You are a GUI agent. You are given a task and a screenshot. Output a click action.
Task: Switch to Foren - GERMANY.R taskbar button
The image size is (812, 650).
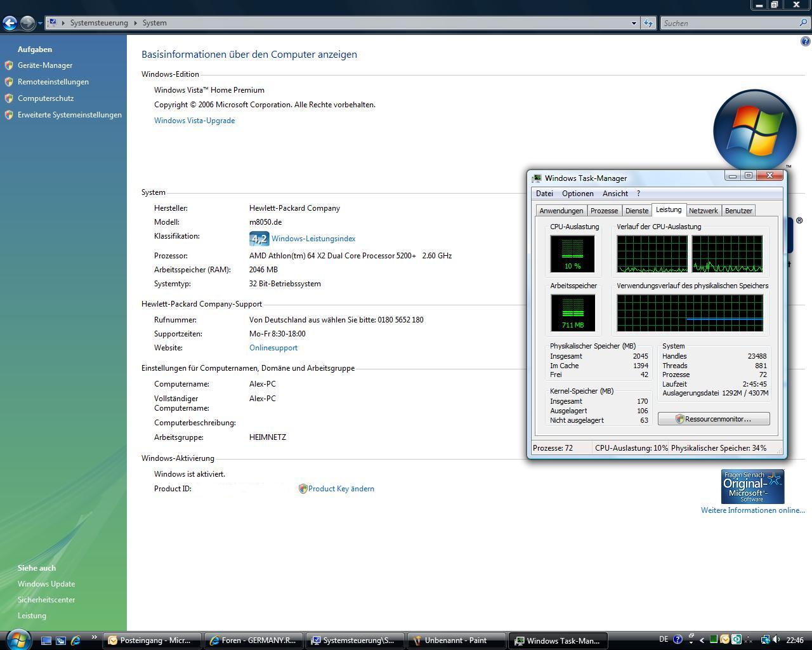click(x=254, y=640)
